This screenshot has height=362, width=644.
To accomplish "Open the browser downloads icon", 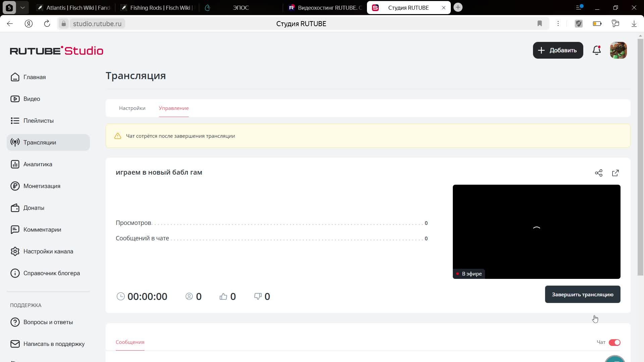I will click(x=634, y=23).
